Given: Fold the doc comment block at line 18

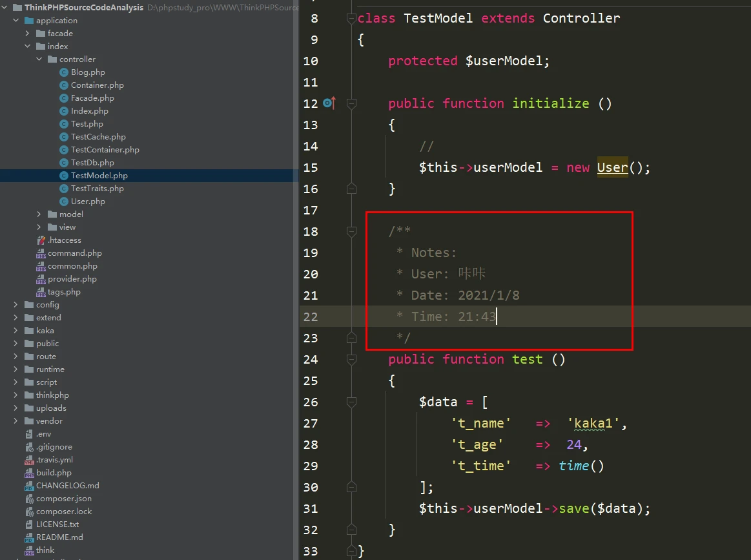Looking at the screenshot, I should tap(351, 231).
